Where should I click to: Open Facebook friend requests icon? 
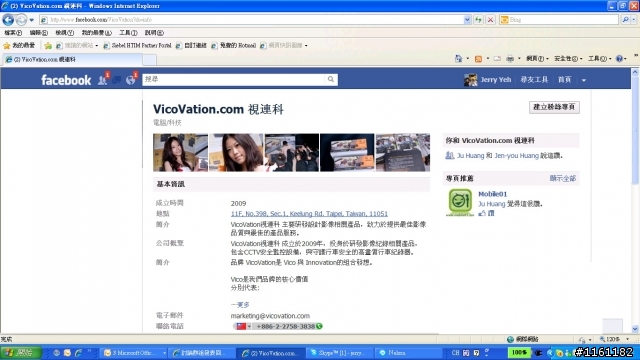click(102, 80)
